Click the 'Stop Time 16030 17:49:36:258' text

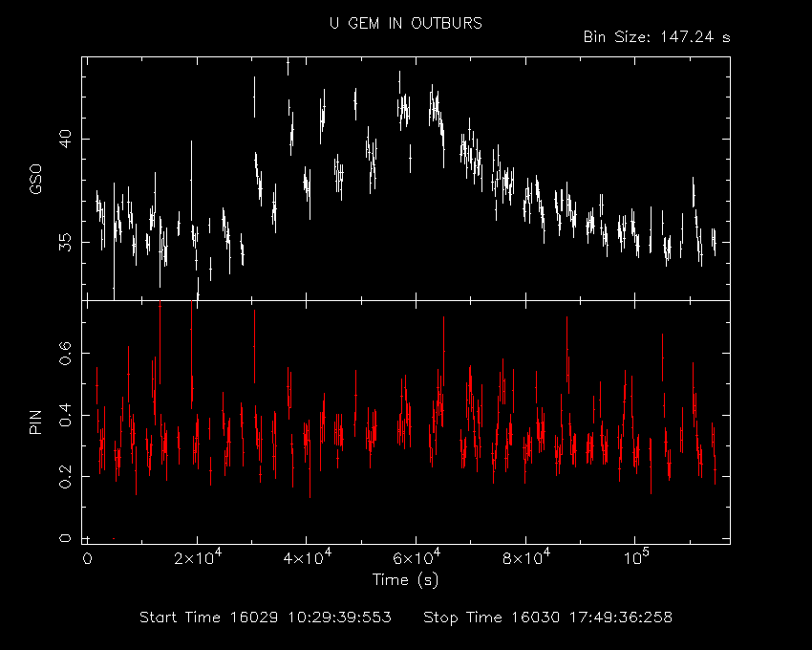tap(548, 617)
